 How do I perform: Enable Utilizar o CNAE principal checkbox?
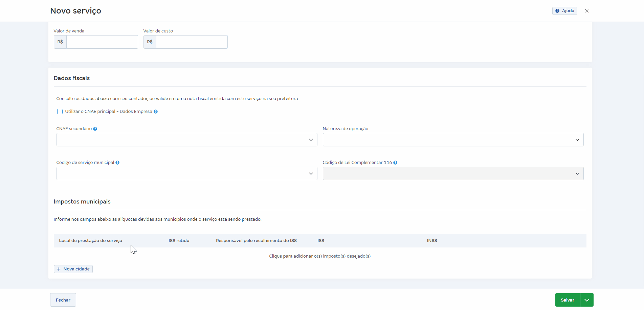(x=60, y=112)
